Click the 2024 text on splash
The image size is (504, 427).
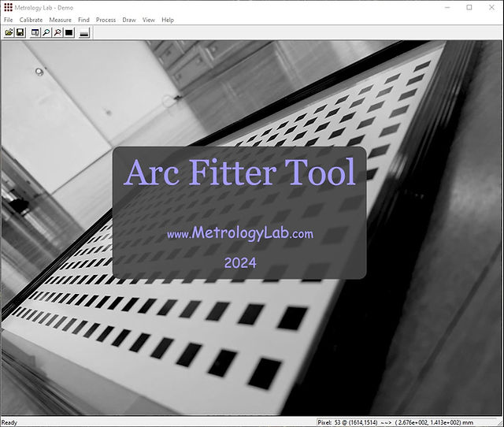coord(240,263)
